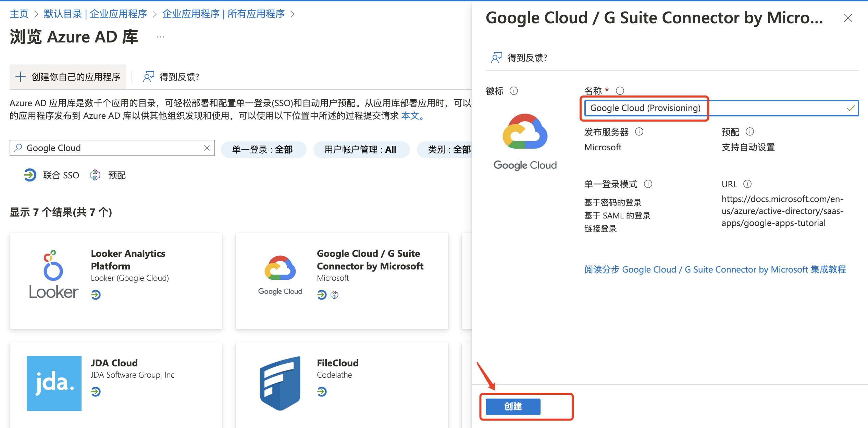868x428 pixels.
Task: Click the jda logo thumbnail
Action: [54, 383]
